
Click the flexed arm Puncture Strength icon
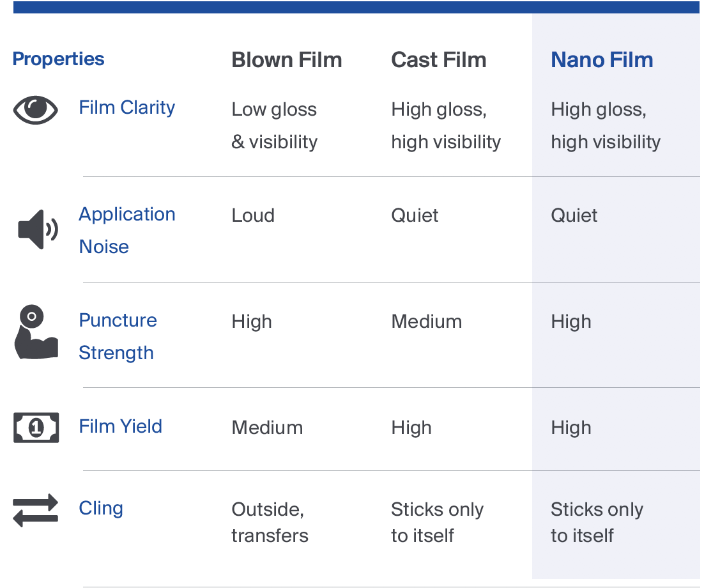tap(36, 332)
